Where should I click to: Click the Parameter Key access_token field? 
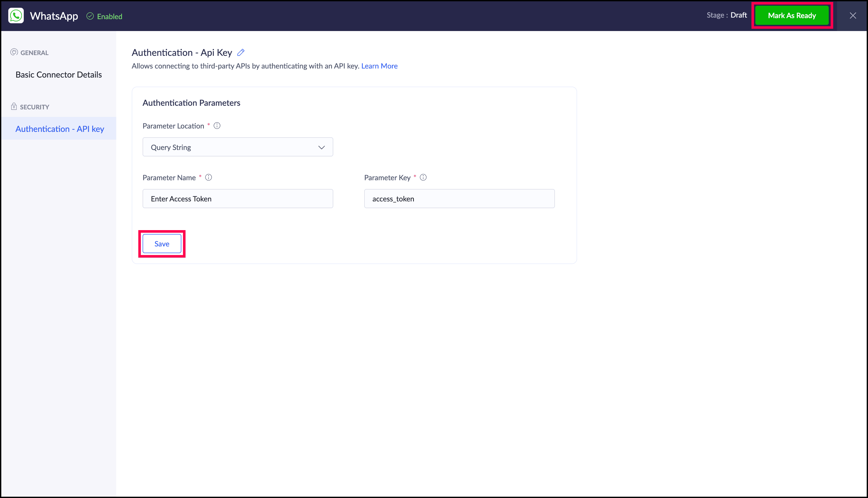pos(459,199)
